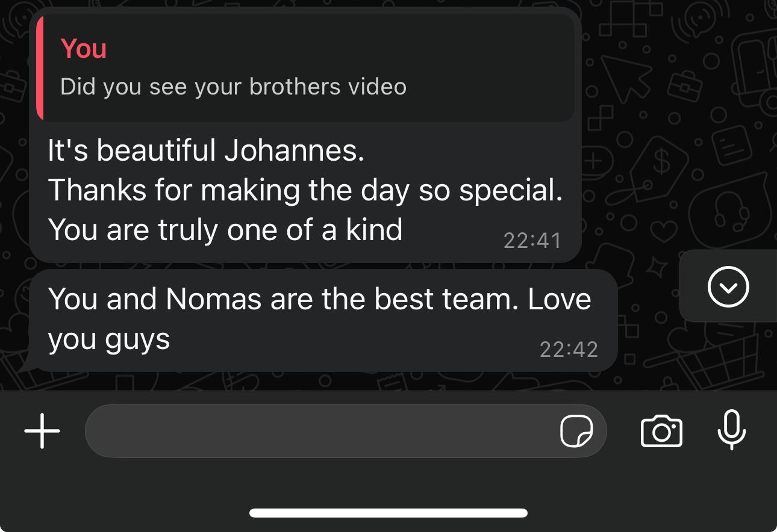Tap the line "Thanks for making the day so special."
This screenshot has height=532, width=777.
pyautogui.click(x=305, y=191)
